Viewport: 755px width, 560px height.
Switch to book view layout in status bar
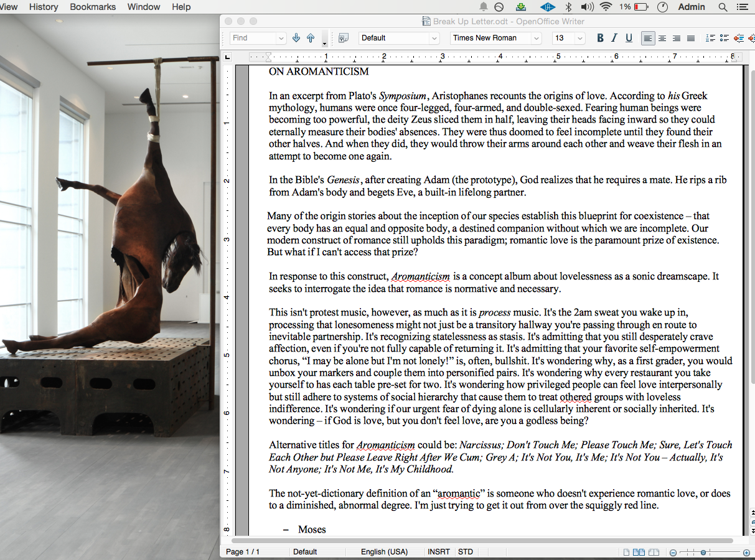(x=654, y=552)
